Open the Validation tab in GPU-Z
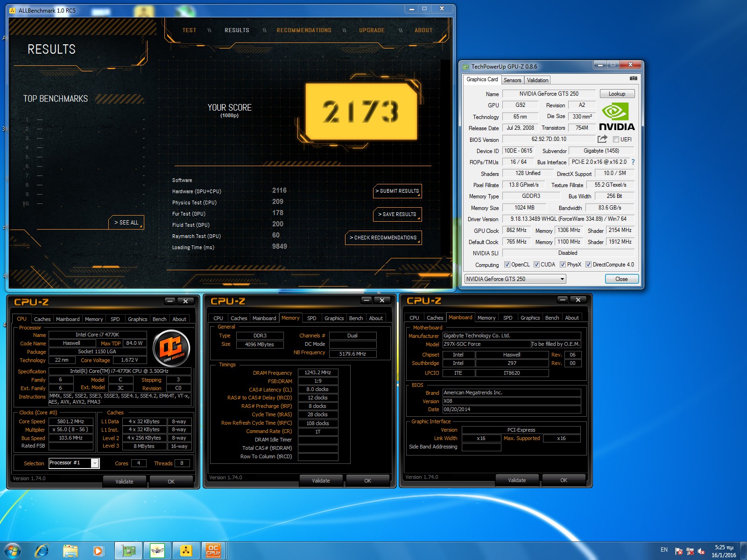This screenshot has height=560, width=747. 537,80
